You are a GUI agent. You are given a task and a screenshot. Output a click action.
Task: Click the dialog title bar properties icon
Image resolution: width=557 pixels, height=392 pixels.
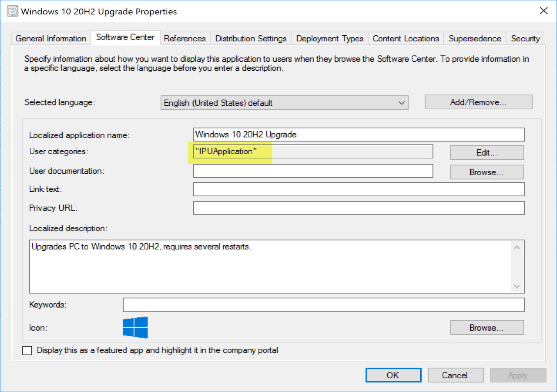click(x=12, y=11)
